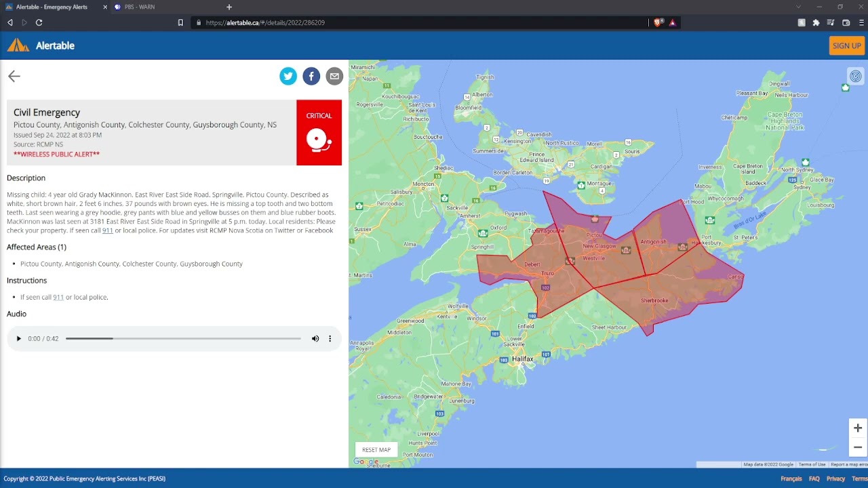
Task: Seek on the audio progress bar
Action: 183,338
